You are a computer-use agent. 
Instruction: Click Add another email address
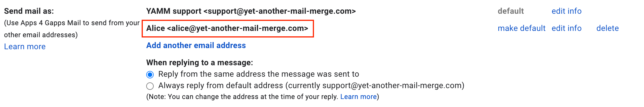click(x=196, y=45)
